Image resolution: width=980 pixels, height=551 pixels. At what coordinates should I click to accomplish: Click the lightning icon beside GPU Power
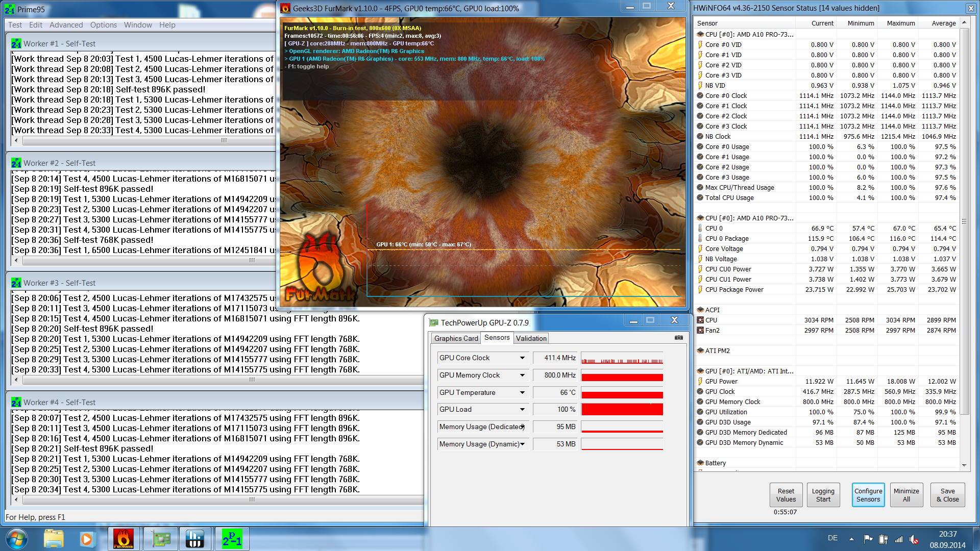coord(700,382)
